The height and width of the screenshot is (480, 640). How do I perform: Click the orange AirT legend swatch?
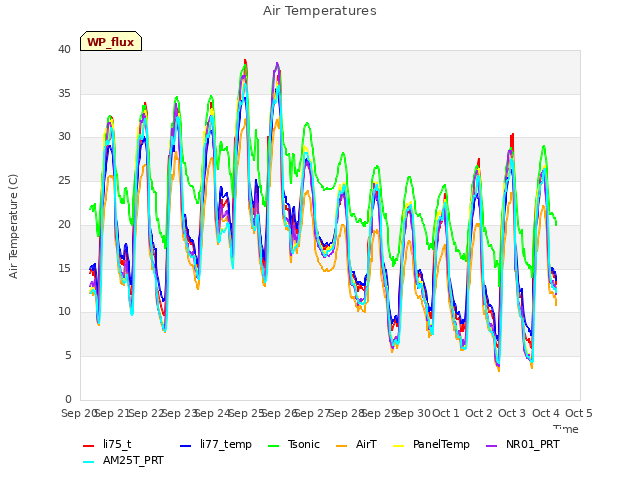pos(341,446)
